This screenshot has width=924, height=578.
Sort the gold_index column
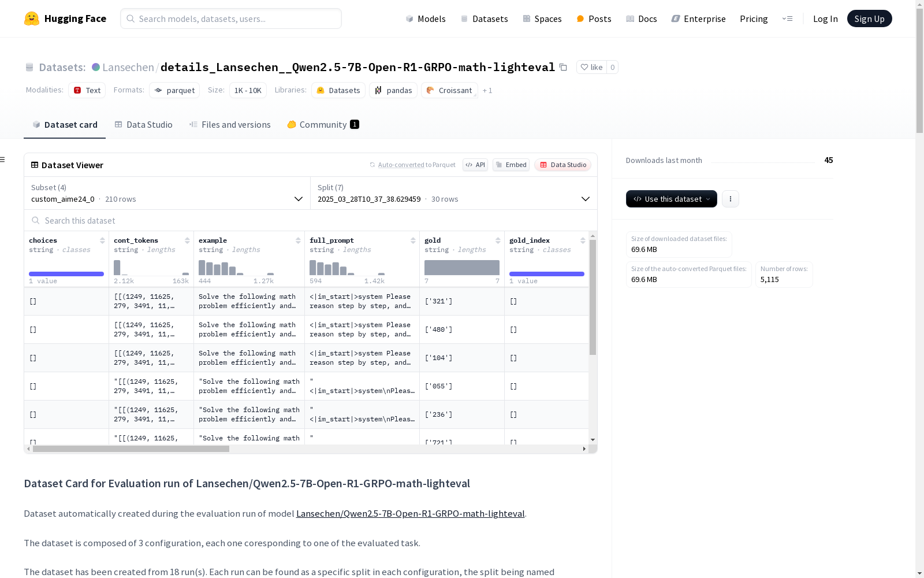[x=583, y=240]
